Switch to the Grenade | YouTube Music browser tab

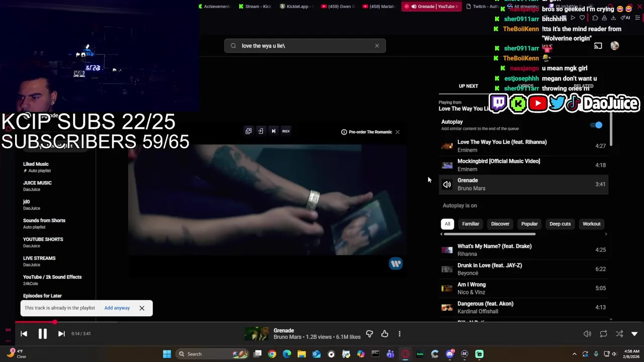point(432,7)
